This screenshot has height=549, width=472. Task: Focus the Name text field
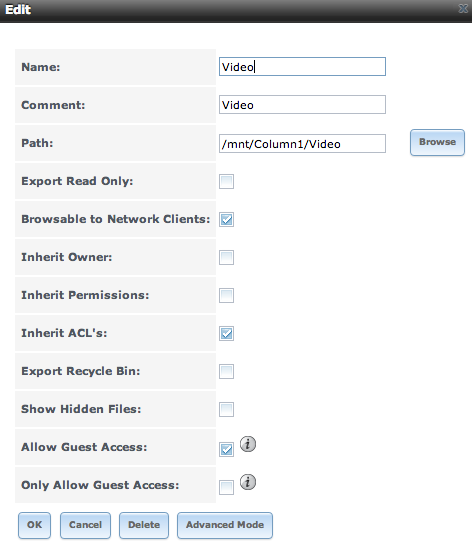(302, 67)
